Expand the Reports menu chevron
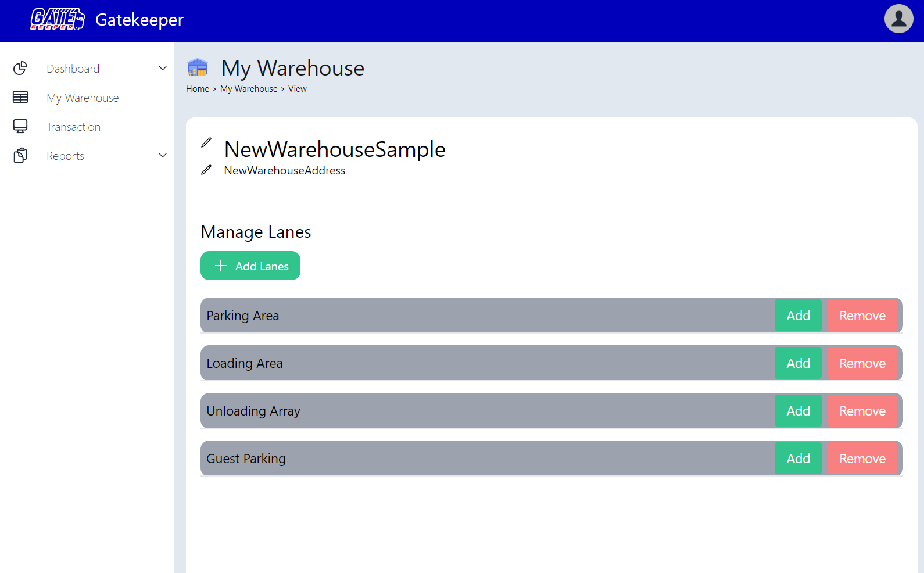This screenshot has height=573, width=924. [x=163, y=156]
